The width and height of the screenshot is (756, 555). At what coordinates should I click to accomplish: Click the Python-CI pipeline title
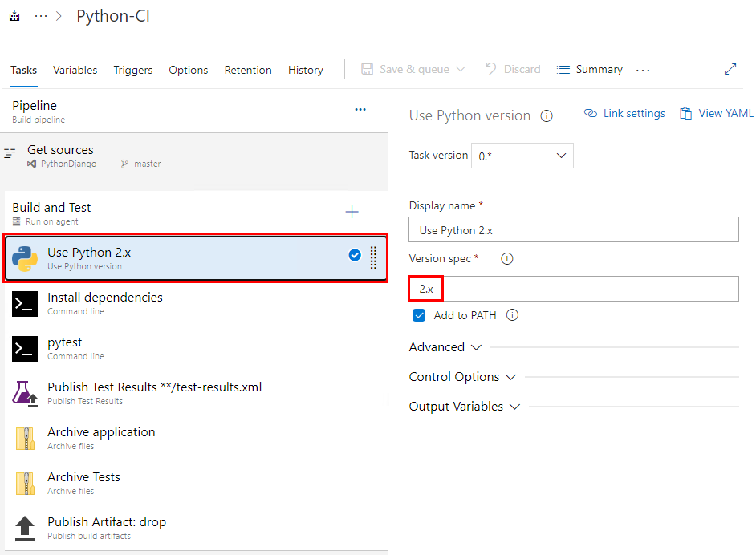(113, 16)
